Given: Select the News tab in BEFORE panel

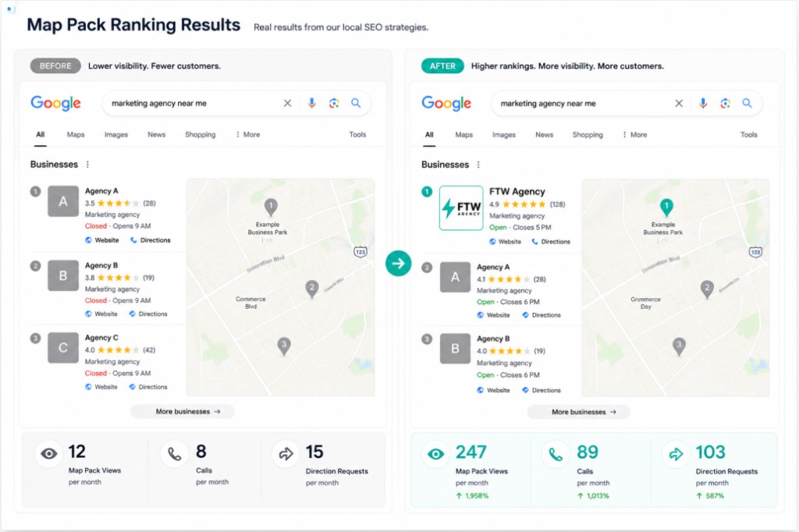Looking at the screenshot, I should [156, 134].
